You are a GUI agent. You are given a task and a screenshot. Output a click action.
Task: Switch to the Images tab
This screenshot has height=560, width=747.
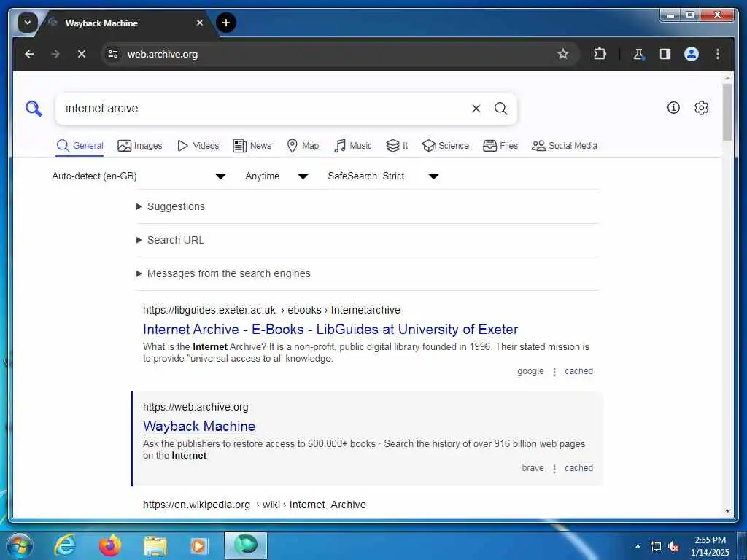(140, 146)
